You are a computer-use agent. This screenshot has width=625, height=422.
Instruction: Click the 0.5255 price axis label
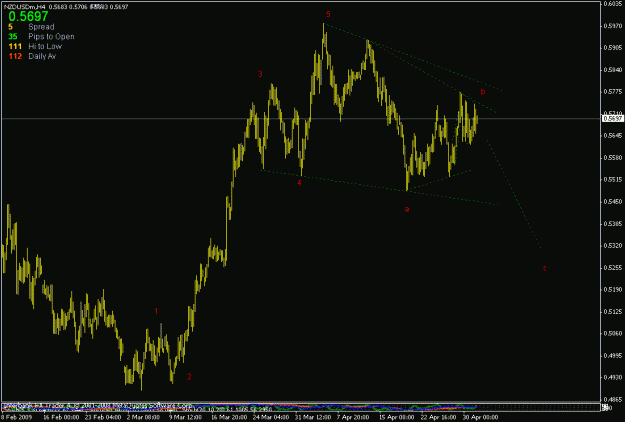tap(613, 268)
